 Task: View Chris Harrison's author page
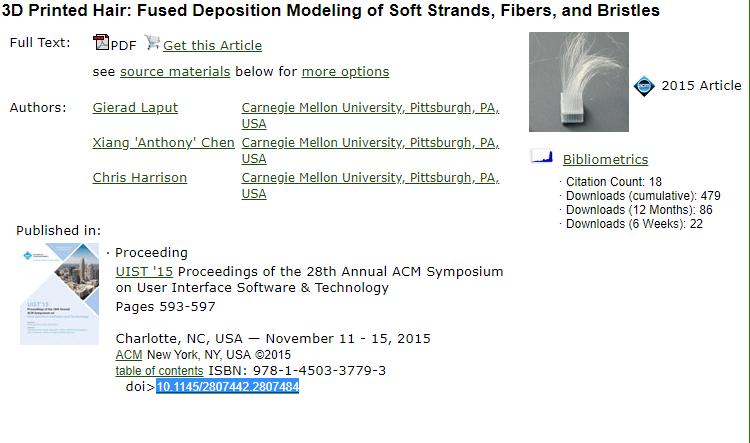139,178
